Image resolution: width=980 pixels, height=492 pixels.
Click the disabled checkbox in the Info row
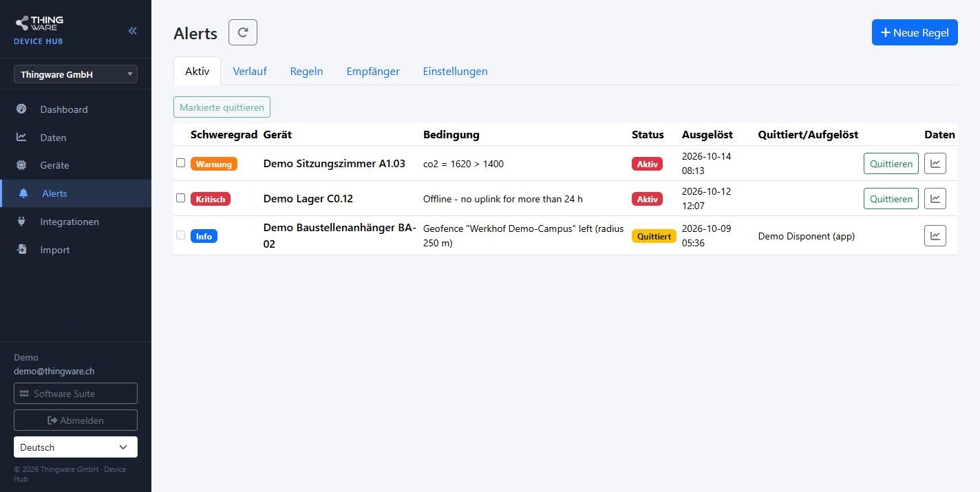coord(180,235)
